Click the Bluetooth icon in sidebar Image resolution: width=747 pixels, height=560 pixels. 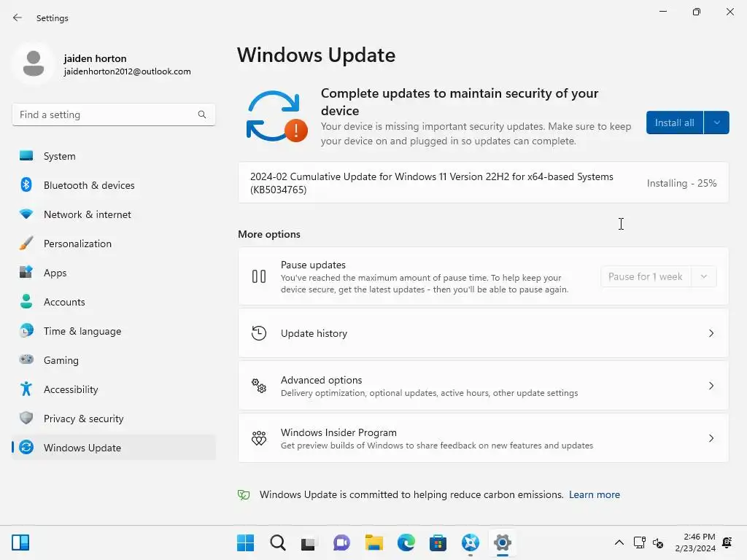pos(26,184)
